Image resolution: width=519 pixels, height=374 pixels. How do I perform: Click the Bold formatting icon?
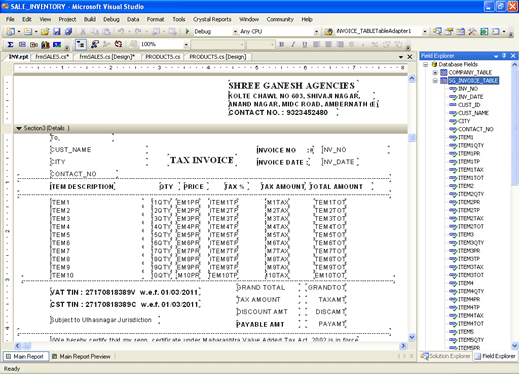(281, 44)
